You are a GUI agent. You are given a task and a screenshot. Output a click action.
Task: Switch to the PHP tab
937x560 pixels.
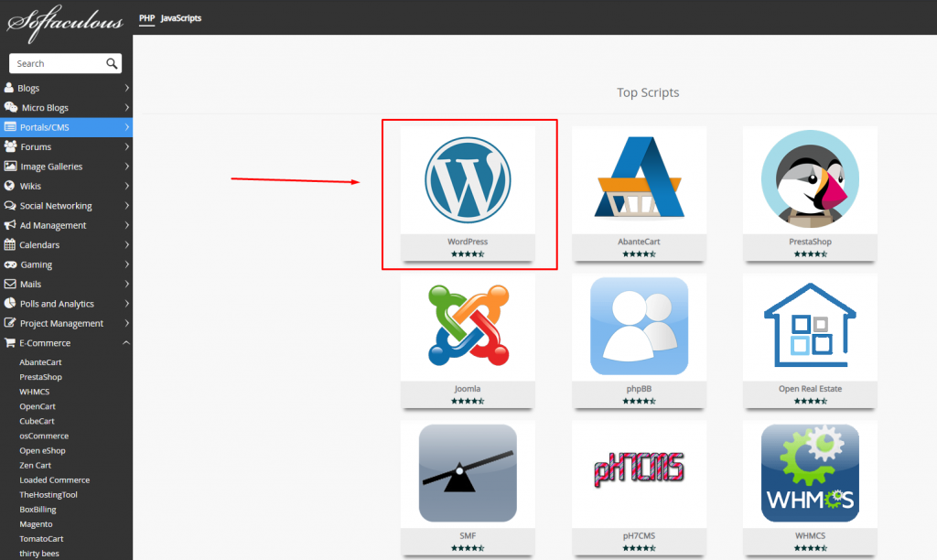coord(147,18)
